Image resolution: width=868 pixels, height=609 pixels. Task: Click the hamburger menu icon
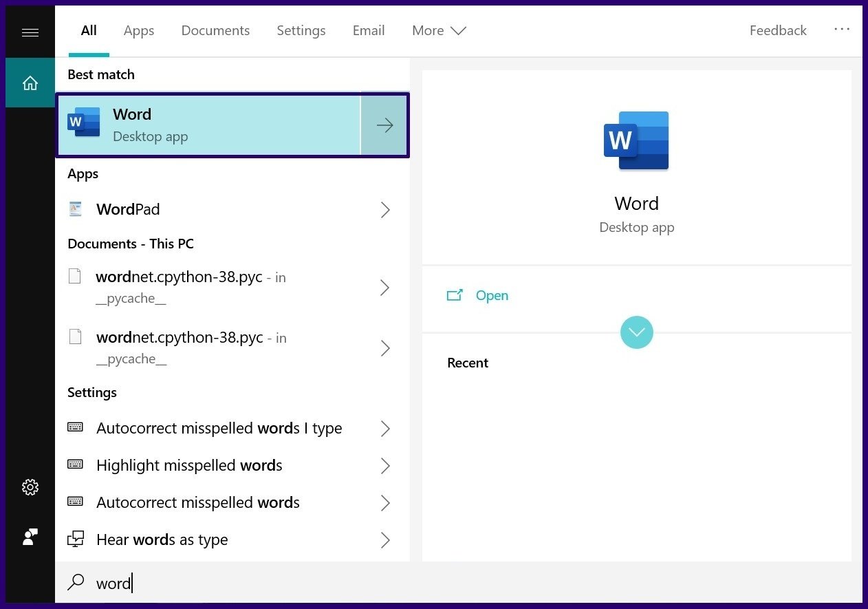tap(30, 32)
